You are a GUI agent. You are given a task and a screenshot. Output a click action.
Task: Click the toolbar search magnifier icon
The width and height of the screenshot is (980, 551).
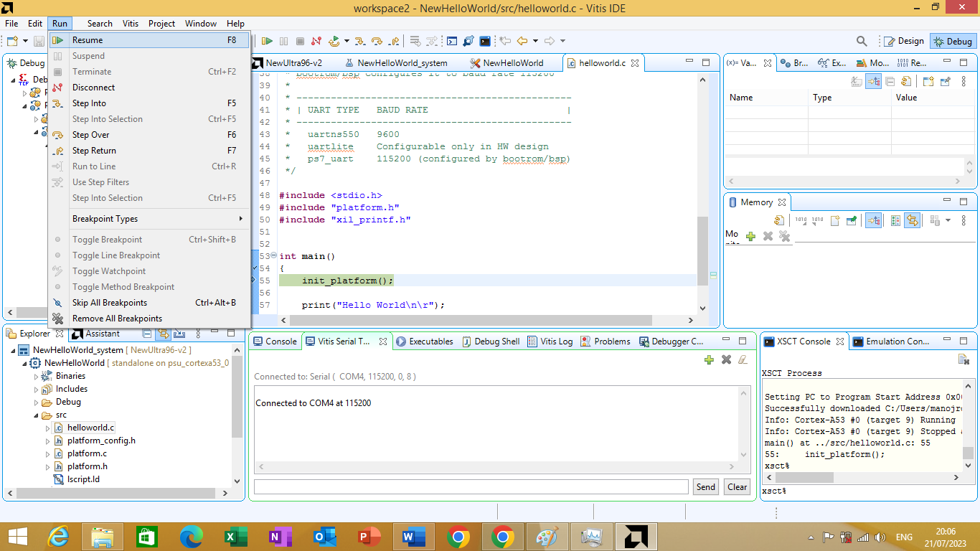click(x=862, y=41)
